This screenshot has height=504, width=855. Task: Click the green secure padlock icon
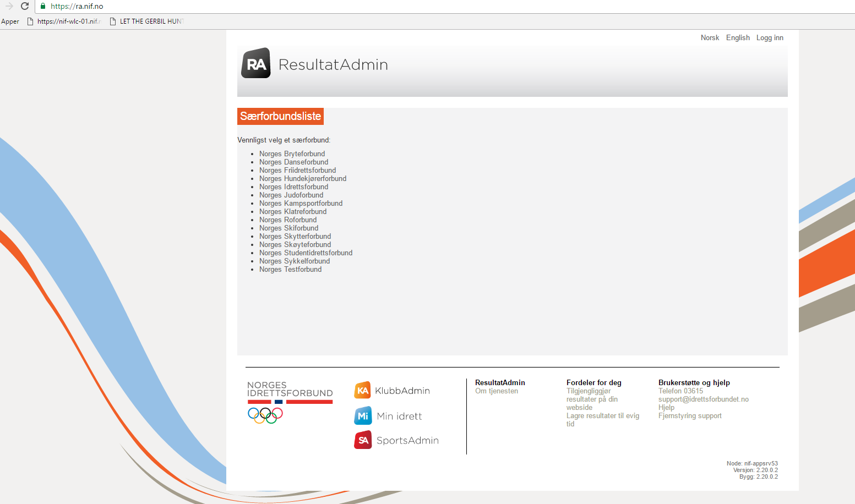[x=43, y=6]
